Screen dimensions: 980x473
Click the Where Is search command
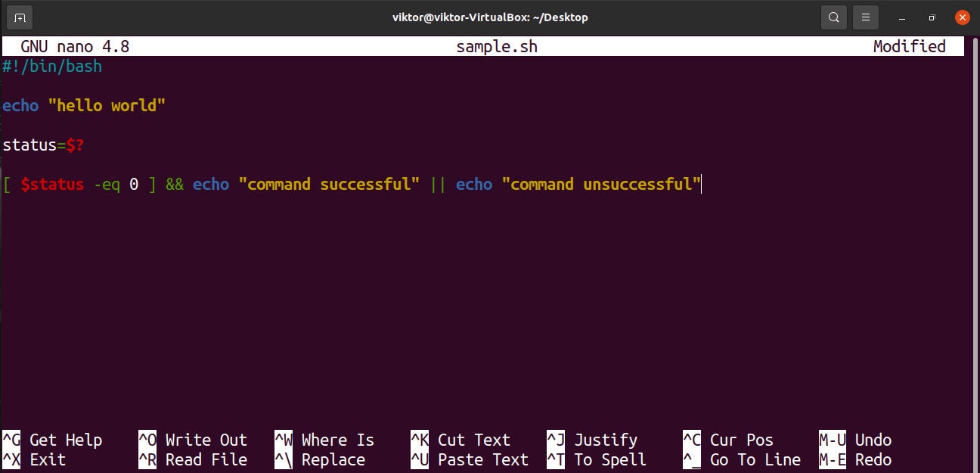(337, 440)
